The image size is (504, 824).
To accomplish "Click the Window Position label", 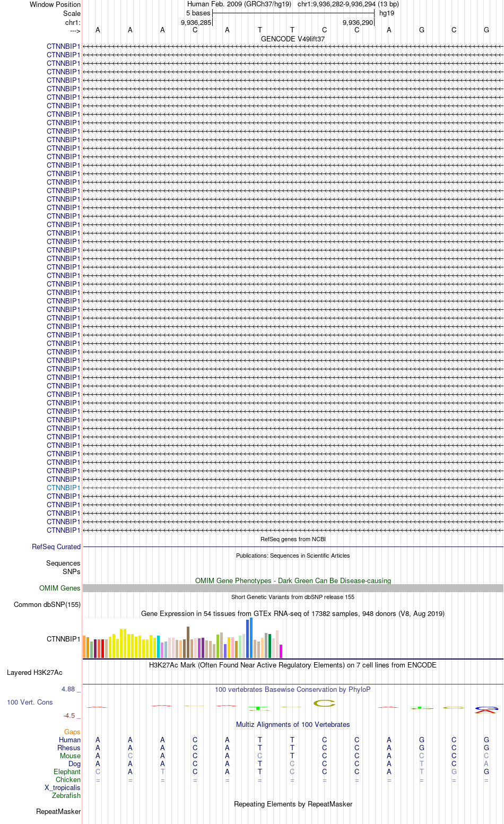I will 55,4.
